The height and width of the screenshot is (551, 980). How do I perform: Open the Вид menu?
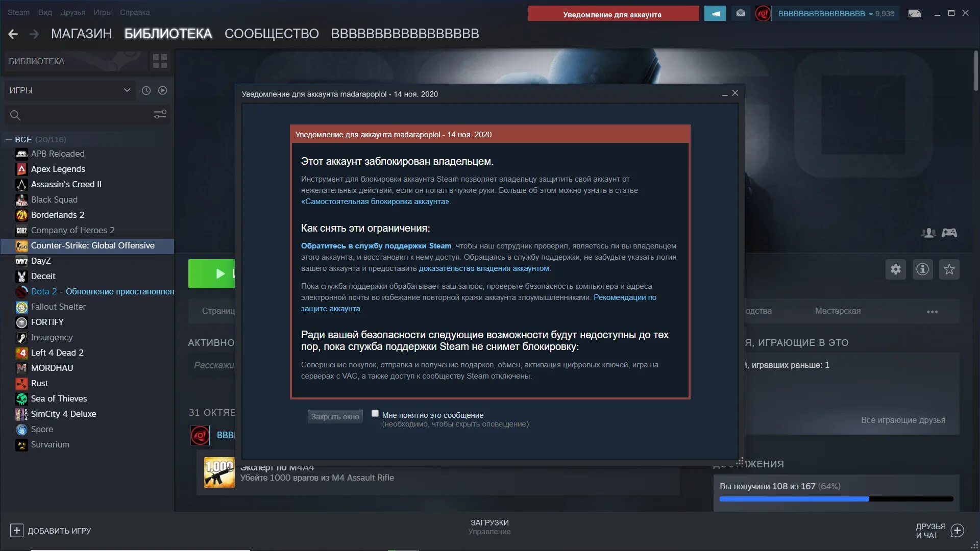45,12
